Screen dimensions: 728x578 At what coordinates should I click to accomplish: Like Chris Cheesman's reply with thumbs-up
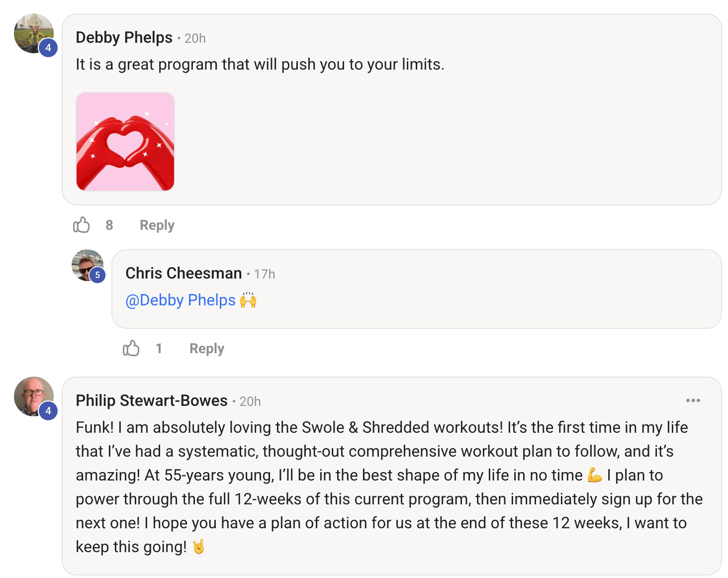click(x=131, y=348)
